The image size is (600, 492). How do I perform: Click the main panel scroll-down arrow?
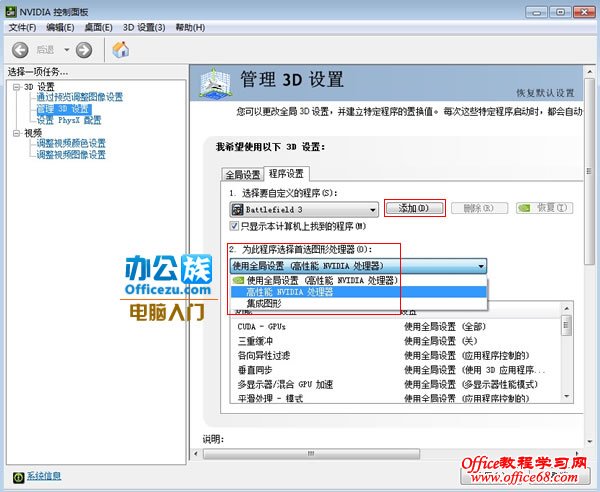[589, 441]
